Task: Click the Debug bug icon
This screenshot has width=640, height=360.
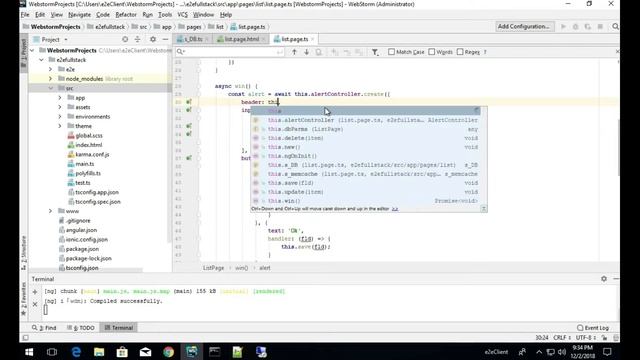Action: pyautogui.click(x=576, y=27)
